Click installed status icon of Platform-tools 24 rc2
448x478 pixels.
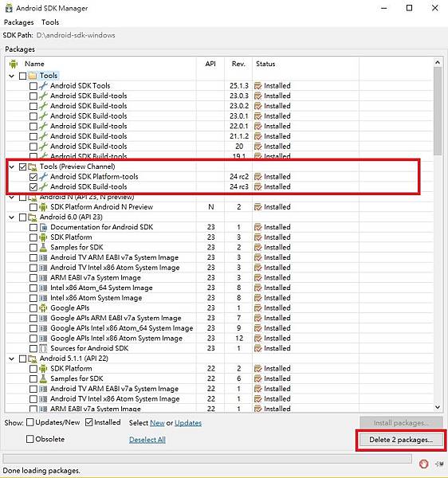click(x=258, y=177)
